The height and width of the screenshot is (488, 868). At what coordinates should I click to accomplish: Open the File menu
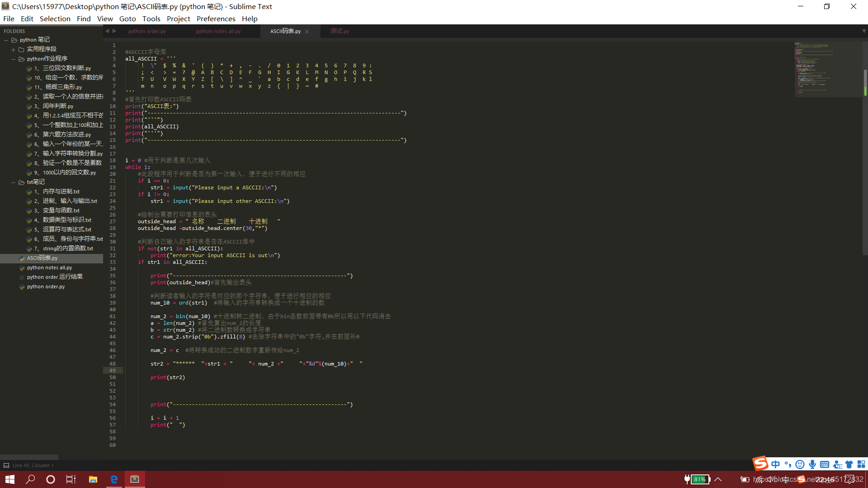[x=9, y=19]
